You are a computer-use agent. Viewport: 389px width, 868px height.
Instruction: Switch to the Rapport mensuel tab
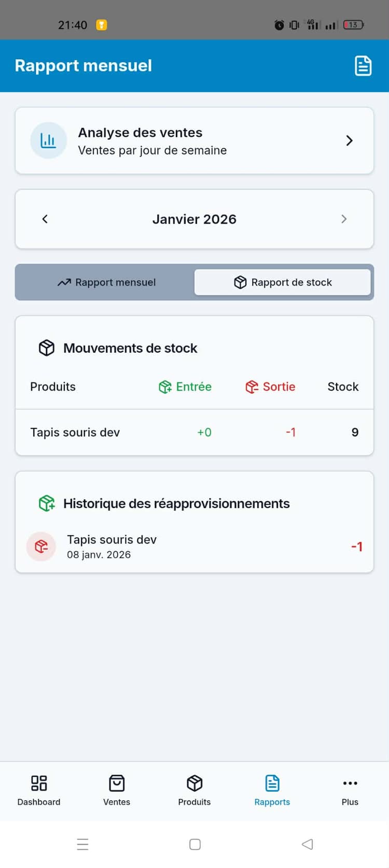(x=106, y=282)
